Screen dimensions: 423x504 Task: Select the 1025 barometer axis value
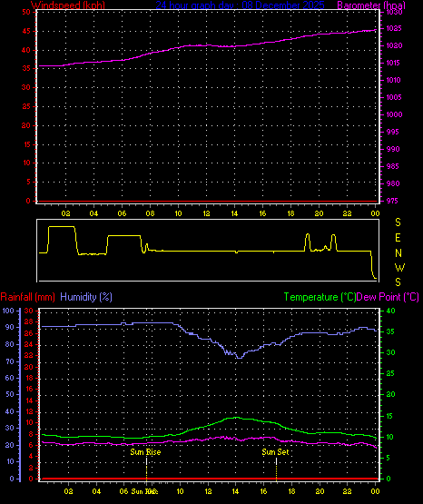coord(394,29)
